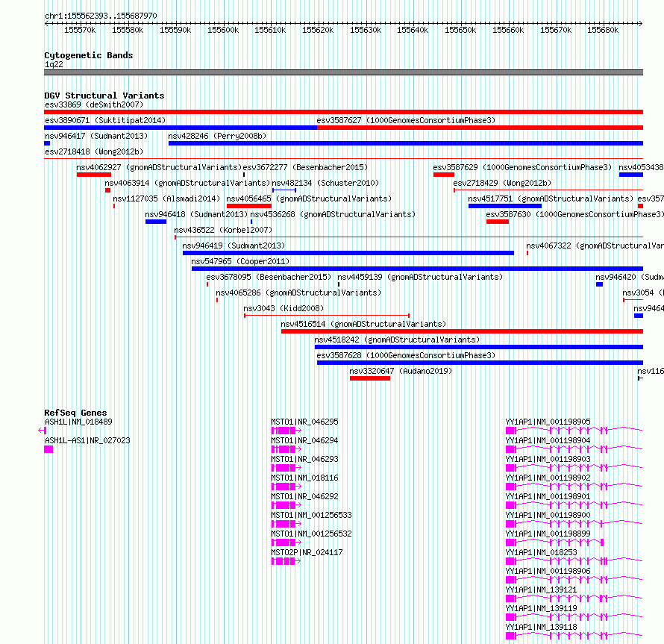Click the YY1AP1|NM_001198900 transcript glyph
The image size is (664, 644).
coord(574,524)
